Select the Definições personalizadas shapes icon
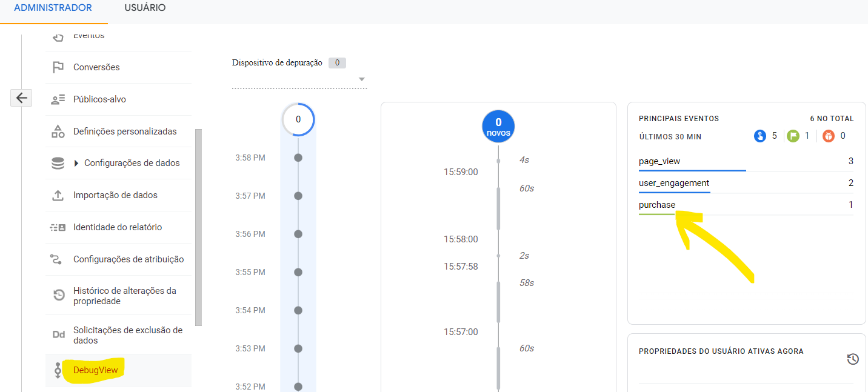 pos(58,131)
